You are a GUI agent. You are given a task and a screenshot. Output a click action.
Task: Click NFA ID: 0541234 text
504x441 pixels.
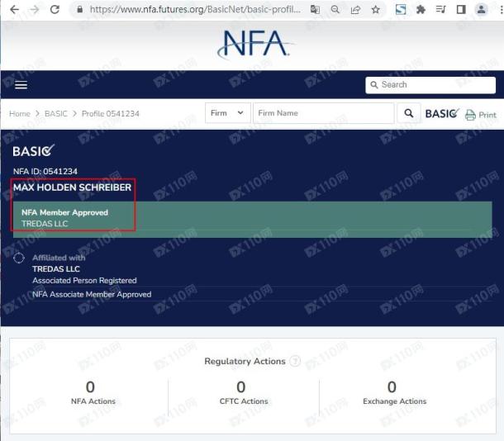(45, 171)
